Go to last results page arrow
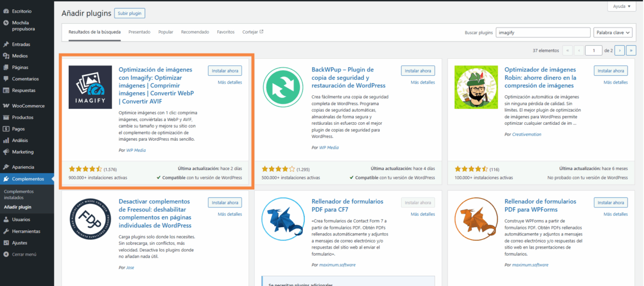Image resolution: width=644 pixels, height=286 pixels. click(x=630, y=51)
